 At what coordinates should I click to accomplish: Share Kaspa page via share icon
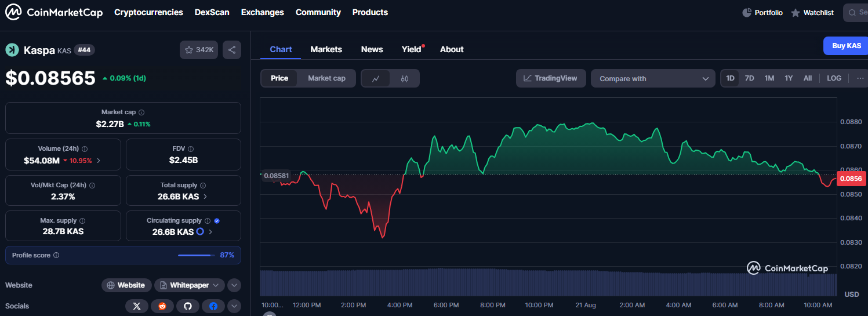coord(232,50)
